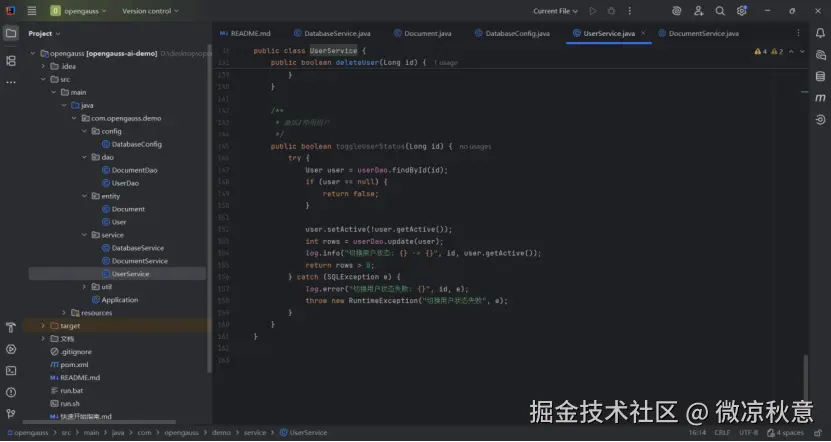Screen dimensions: 831x442
Task: Open Code With Me add user icon
Action: 699,11
